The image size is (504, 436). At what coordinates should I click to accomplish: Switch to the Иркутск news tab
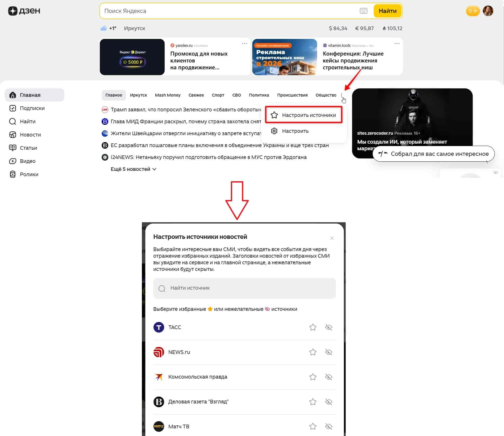pos(138,95)
